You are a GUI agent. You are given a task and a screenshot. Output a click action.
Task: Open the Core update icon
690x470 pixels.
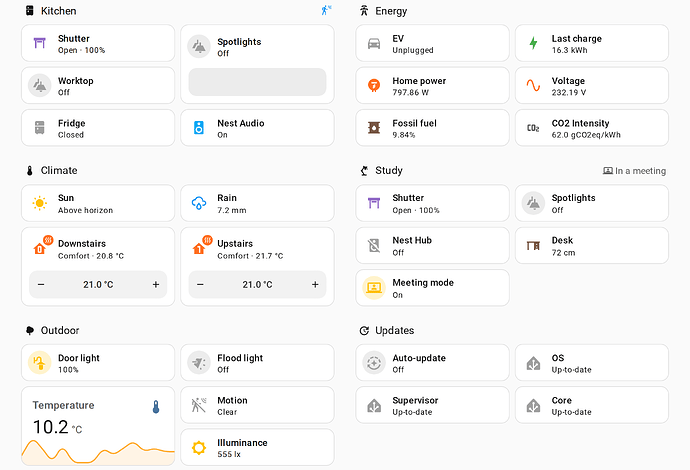coord(533,405)
